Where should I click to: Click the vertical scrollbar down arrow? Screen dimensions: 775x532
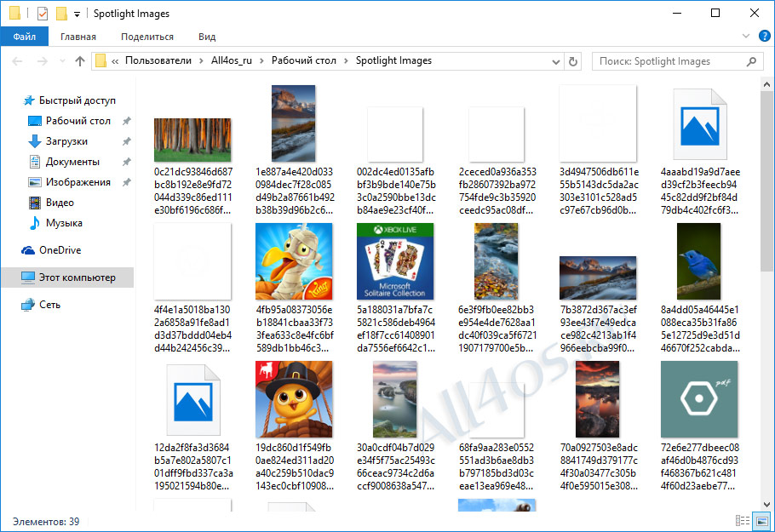point(766,505)
